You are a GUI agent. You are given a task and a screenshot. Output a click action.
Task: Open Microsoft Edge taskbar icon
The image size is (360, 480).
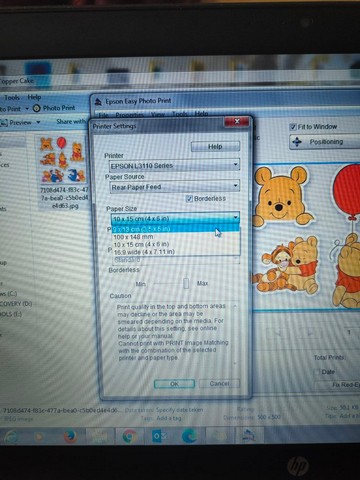coord(189,436)
